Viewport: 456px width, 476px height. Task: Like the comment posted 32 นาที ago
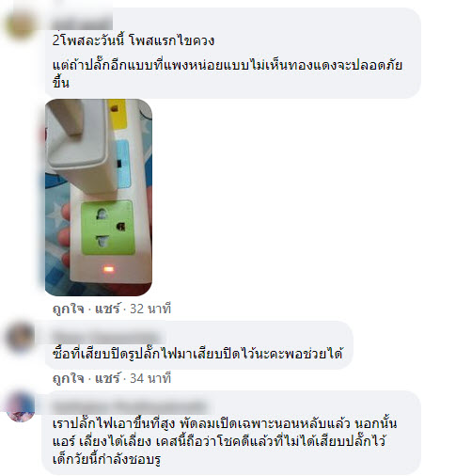point(69,309)
